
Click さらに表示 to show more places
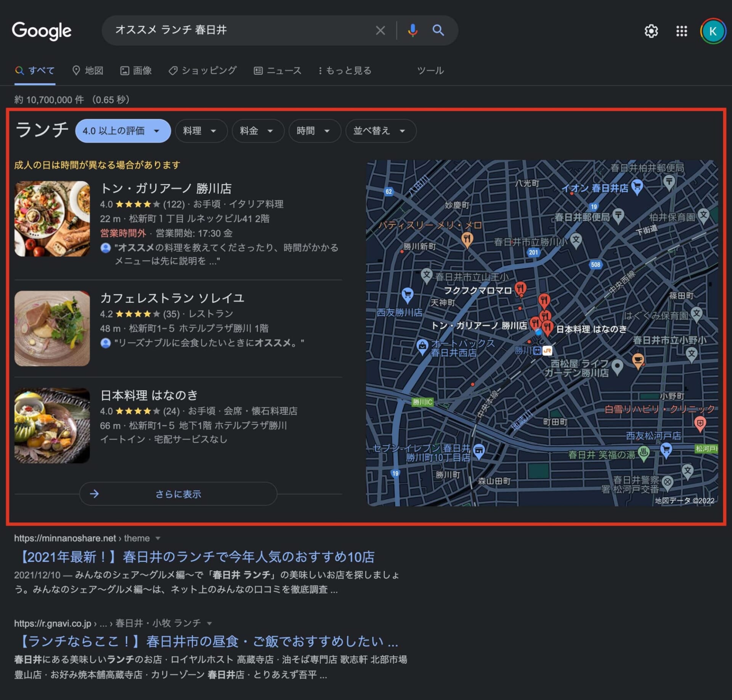click(178, 494)
